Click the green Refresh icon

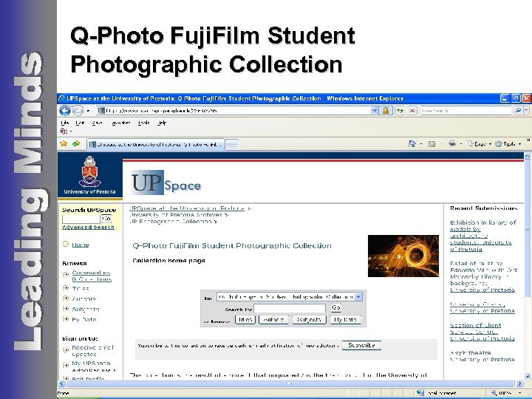400,111
